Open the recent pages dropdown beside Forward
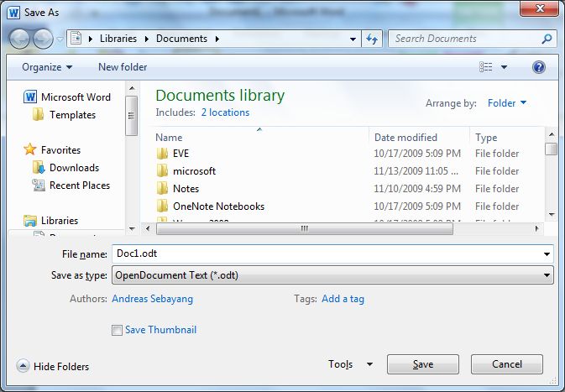The height and width of the screenshot is (392, 565). [x=60, y=39]
